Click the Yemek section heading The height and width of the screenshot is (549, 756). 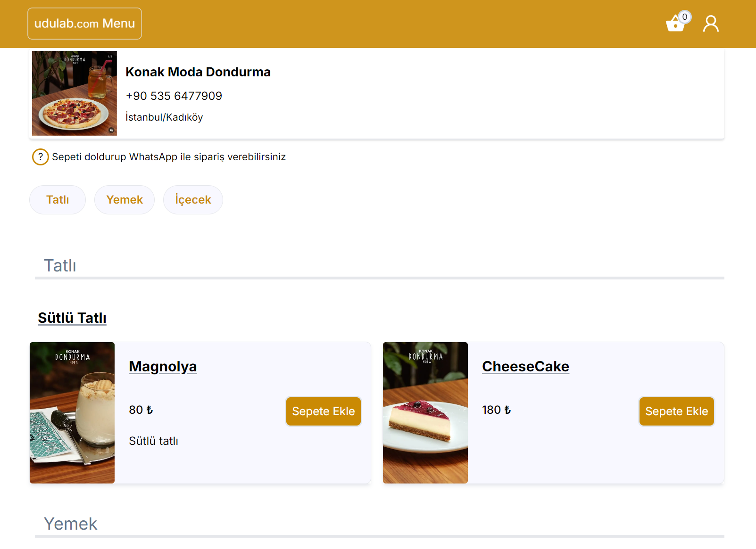pyautogui.click(x=71, y=524)
